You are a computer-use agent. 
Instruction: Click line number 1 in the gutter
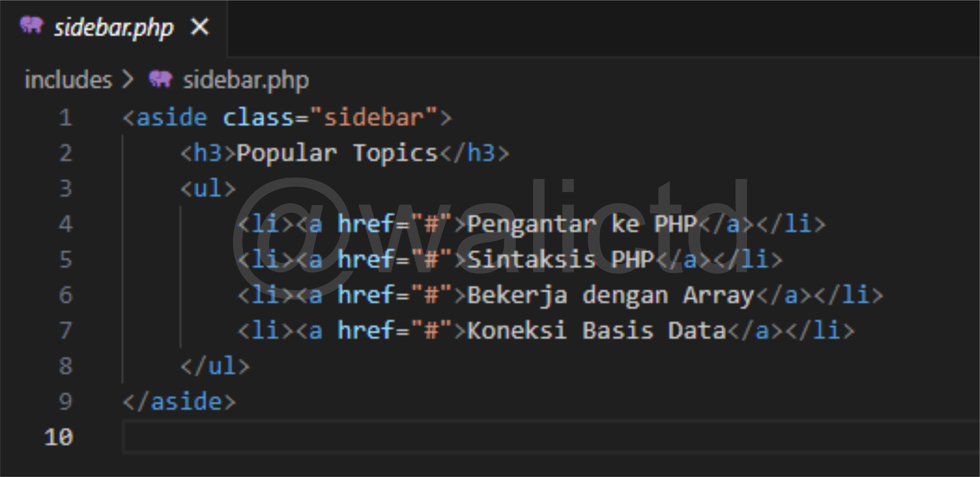tap(66, 118)
